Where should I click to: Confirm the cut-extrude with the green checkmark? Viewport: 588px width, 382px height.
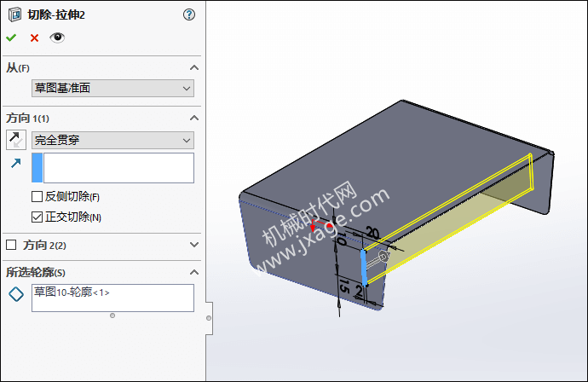click(x=11, y=38)
